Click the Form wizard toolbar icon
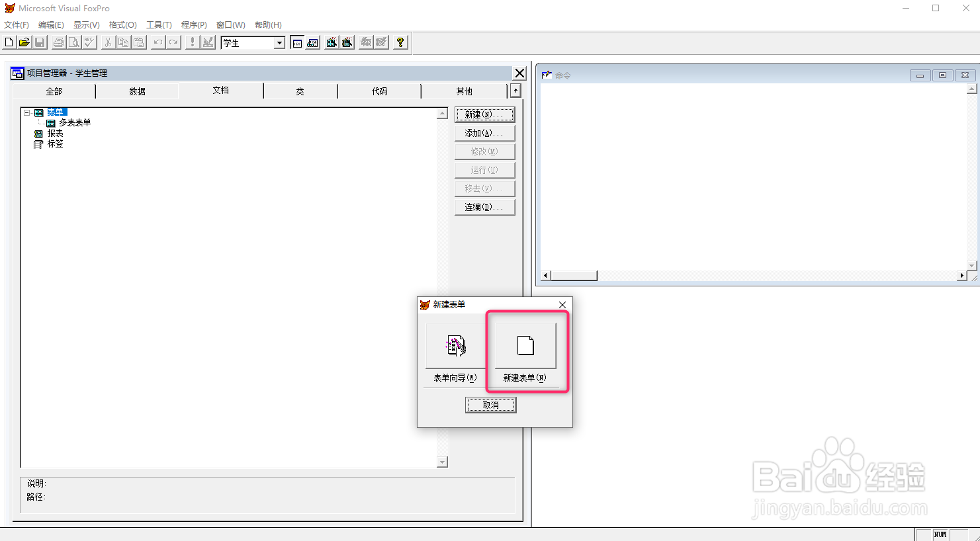 [332, 42]
